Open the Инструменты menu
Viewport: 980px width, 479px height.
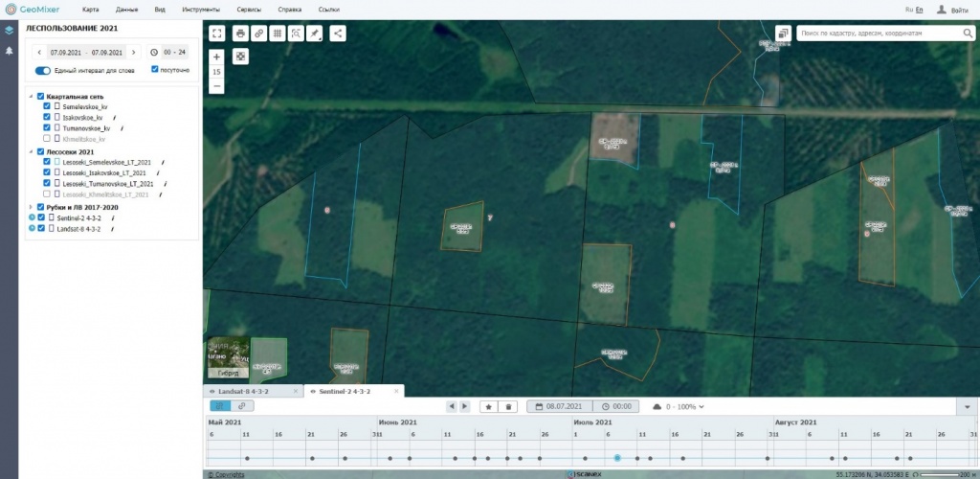coord(201,10)
